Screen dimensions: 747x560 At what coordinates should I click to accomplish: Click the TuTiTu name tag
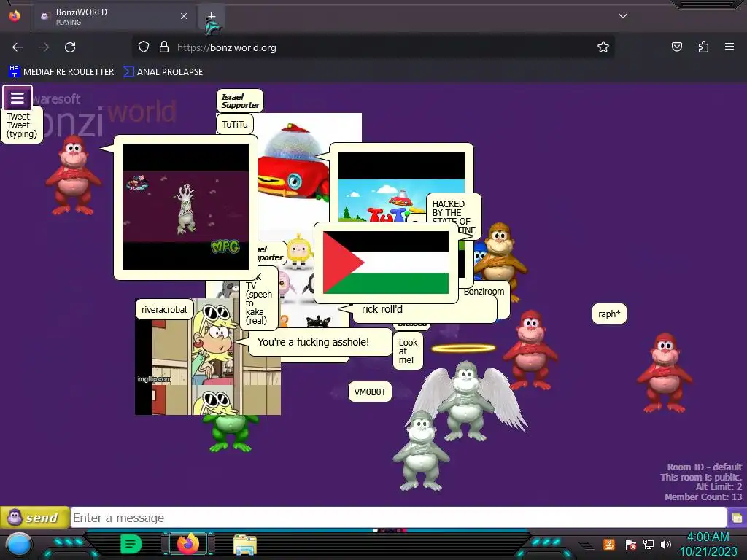pos(235,124)
